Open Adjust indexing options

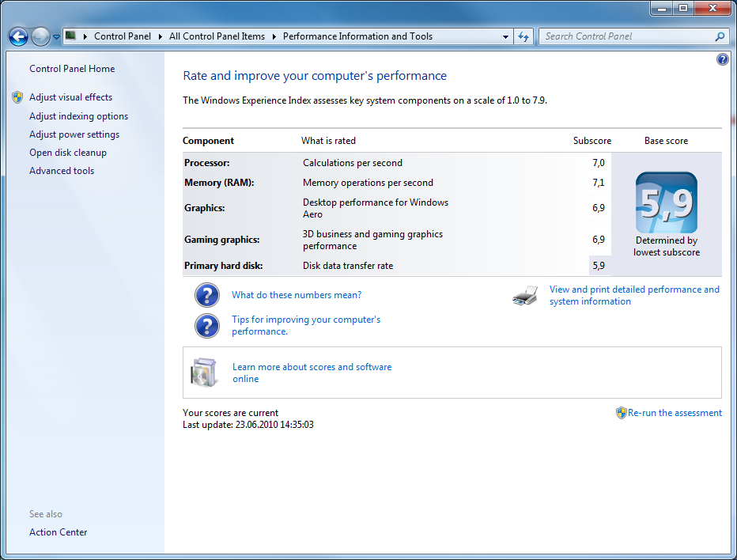click(78, 116)
